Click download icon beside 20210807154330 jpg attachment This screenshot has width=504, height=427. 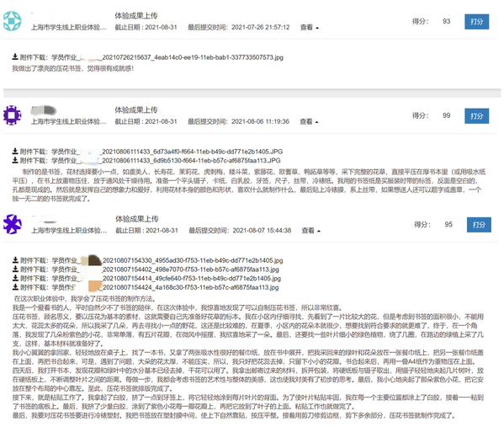(15, 259)
